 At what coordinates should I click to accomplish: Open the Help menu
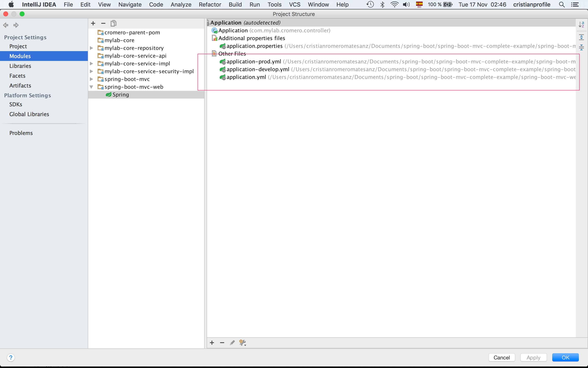(x=342, y=4)
